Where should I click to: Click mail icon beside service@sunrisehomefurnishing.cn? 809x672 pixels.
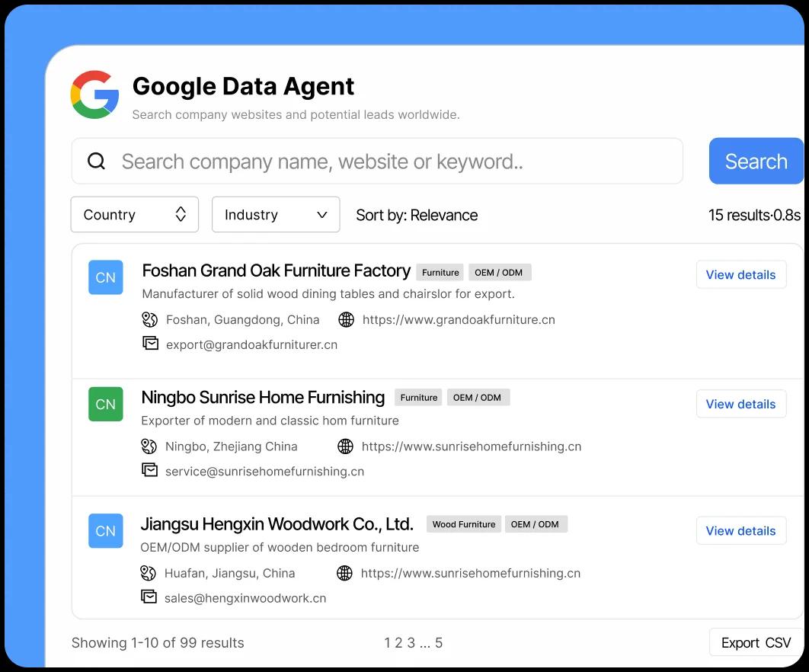[x=149, y=470]
